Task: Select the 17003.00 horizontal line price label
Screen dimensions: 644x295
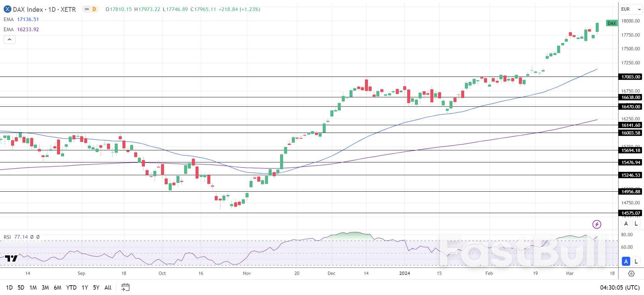Action: [x=631, y=77]
